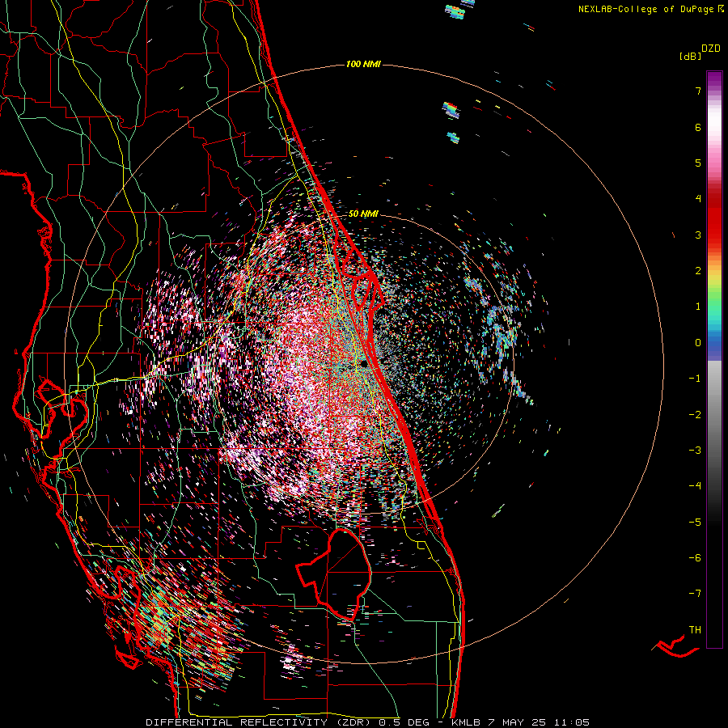Click the colorbar tick value 6
The image size is (728, 728).
pyautogui.click(x=698, y=127)
